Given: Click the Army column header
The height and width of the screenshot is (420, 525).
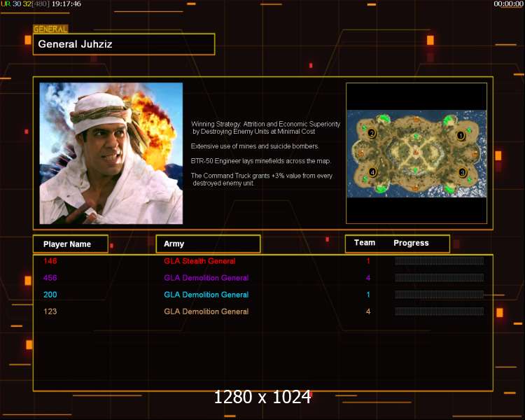Looking at the screenshot, I should point(208,244).
